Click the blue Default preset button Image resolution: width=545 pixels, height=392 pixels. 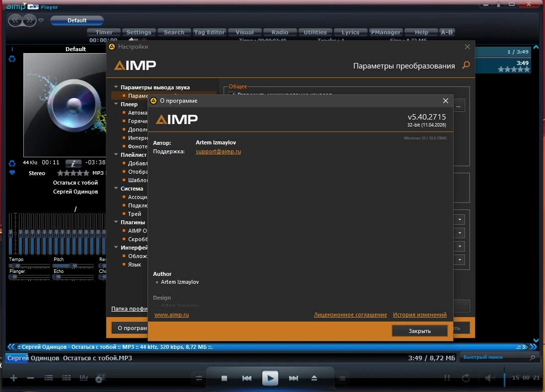pos(77,20)
